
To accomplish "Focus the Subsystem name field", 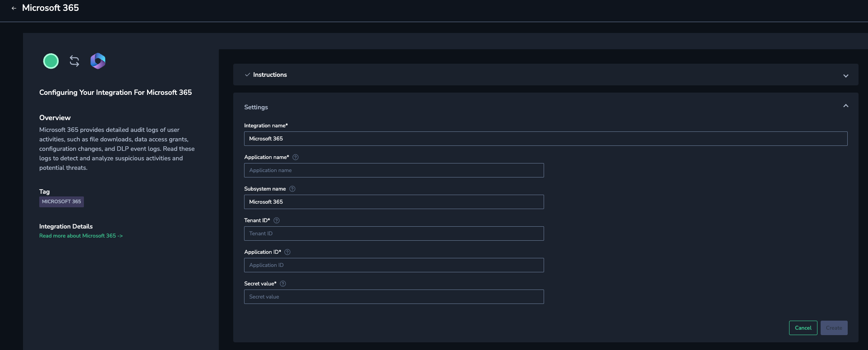I will pos(394,202).
